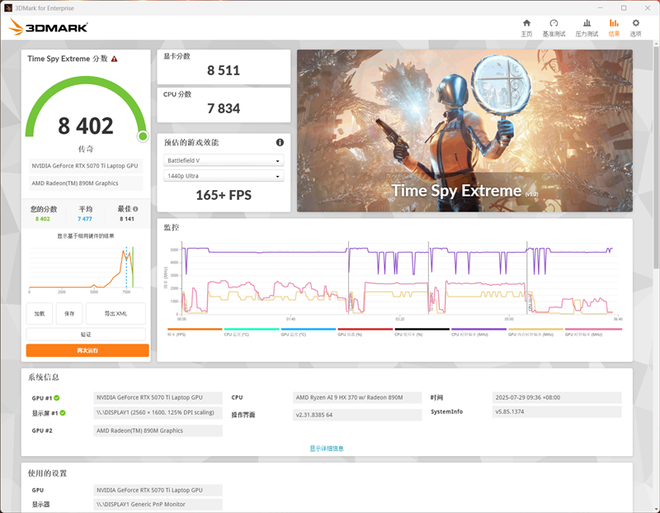
Task: Click the warning triangle beside Time Spy Extreme 分数
Action: (115, 59)
